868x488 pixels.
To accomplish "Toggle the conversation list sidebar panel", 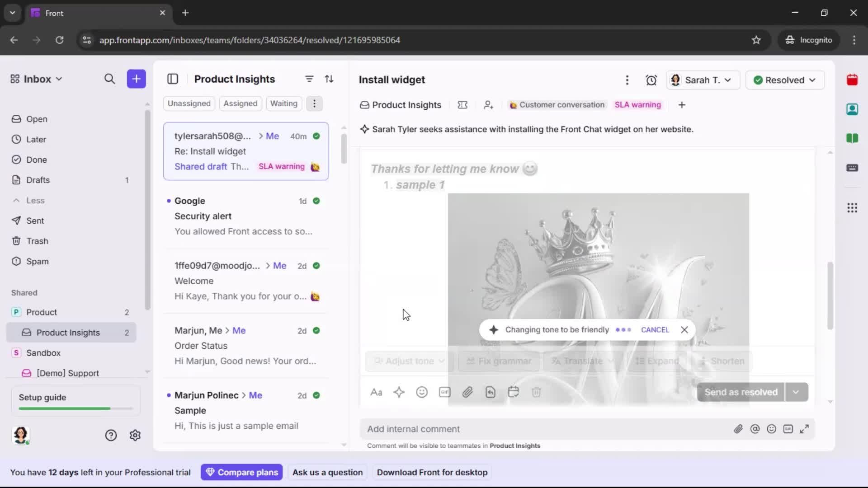I will (x=173, y=79).
